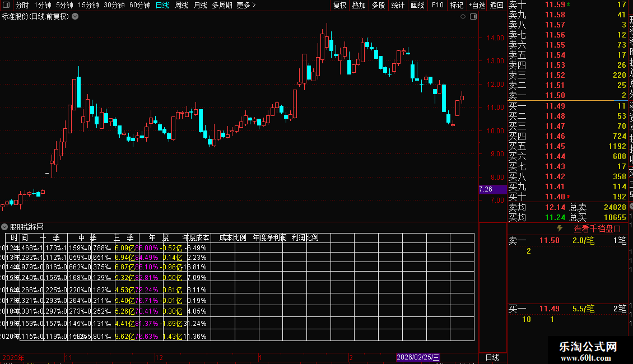Click the 总卖 24028 value
The height and width of the screenshot is (364, 633).
pos(615,207)
